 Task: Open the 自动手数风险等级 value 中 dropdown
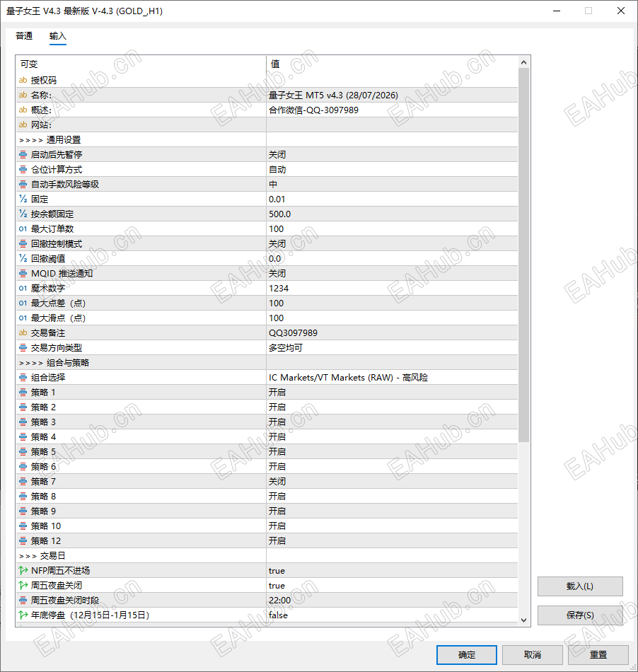392,185
